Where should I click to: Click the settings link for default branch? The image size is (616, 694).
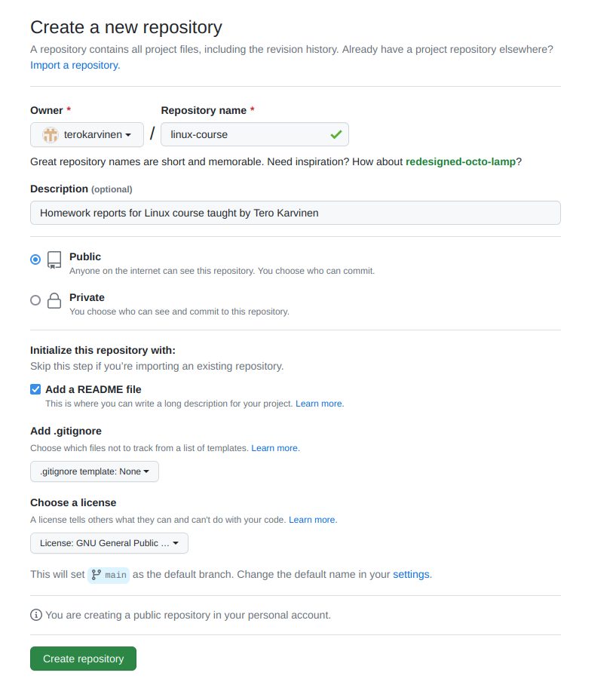click(x=411, y=574)
